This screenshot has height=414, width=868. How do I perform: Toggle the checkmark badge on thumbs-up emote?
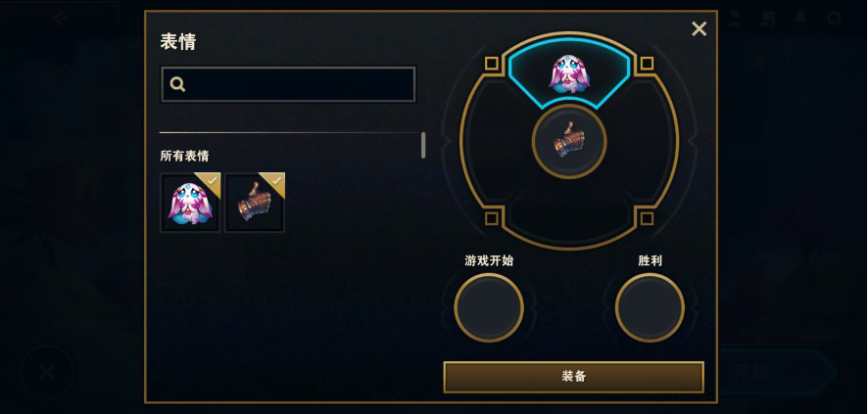tap(276, 181)
